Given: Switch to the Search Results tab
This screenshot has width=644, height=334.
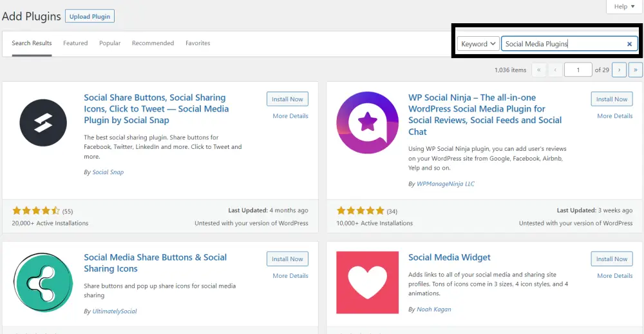Looking at the screenshot, I should (32, 43).
